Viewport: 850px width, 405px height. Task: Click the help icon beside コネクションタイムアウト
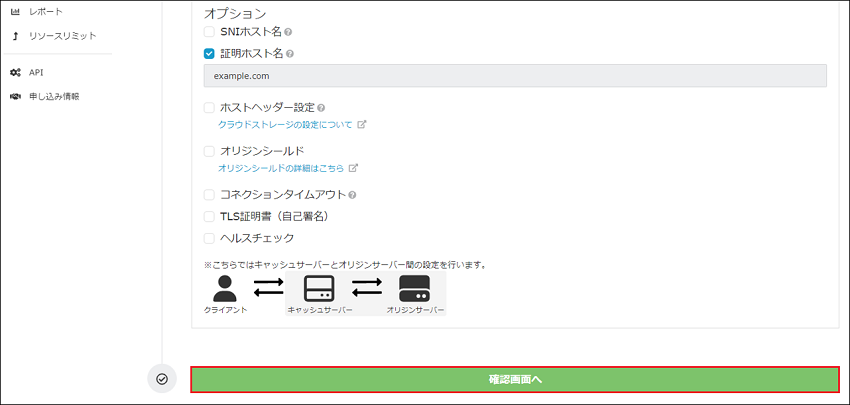353,195
